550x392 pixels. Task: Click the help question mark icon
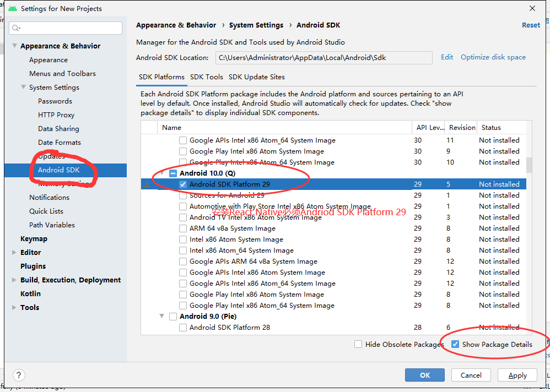coord(19,375)
